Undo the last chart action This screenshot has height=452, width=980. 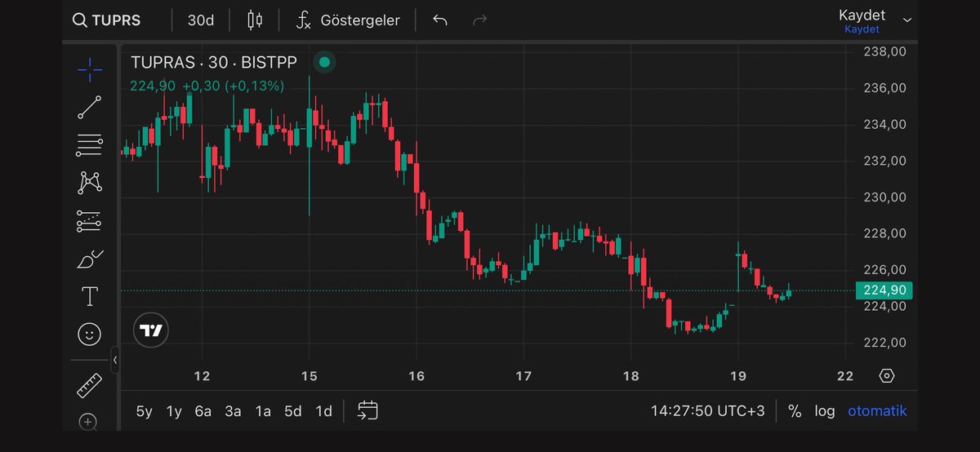[x=440, y=20]
